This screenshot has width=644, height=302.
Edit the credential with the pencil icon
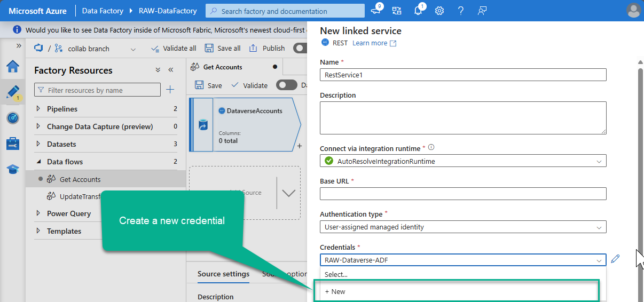point(615,259)
